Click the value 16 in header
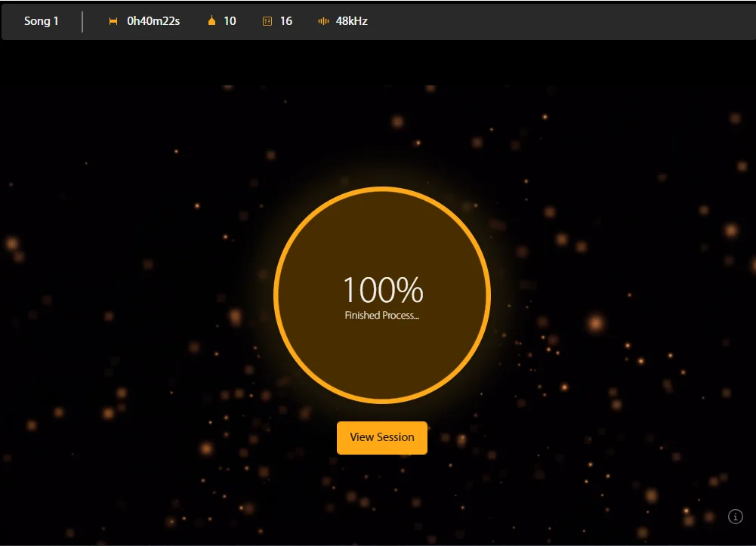Viewport: 756px width, 546px height. pos(286,21)
